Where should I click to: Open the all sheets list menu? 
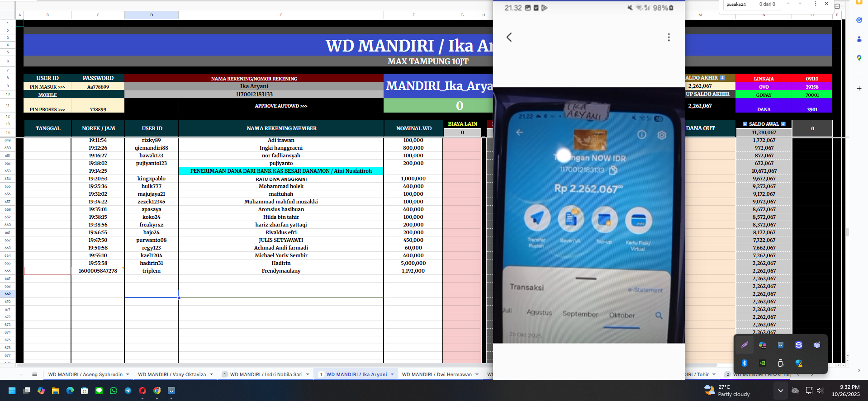[x=35, y=374]
